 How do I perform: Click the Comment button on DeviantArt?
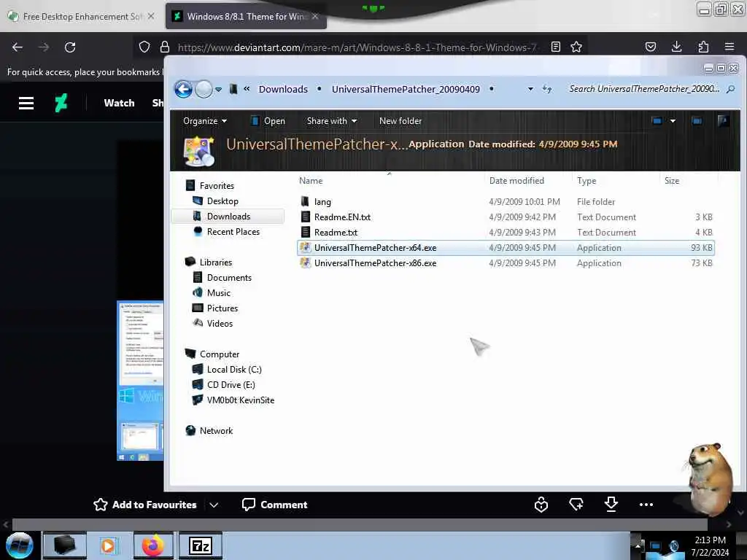(274, 505)
